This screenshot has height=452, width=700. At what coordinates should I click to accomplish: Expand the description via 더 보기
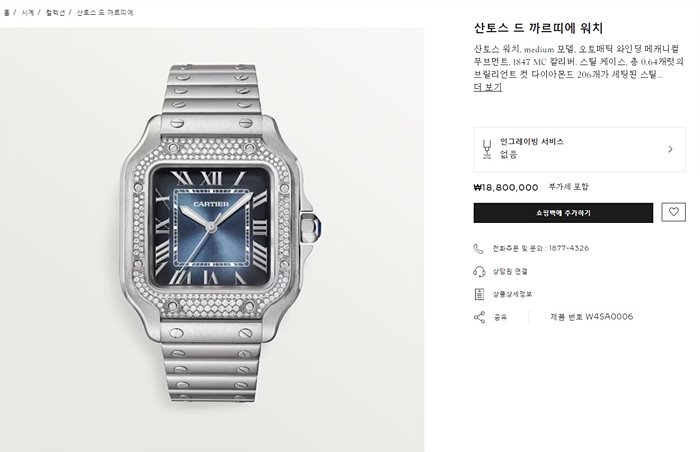tap(488, 87)
